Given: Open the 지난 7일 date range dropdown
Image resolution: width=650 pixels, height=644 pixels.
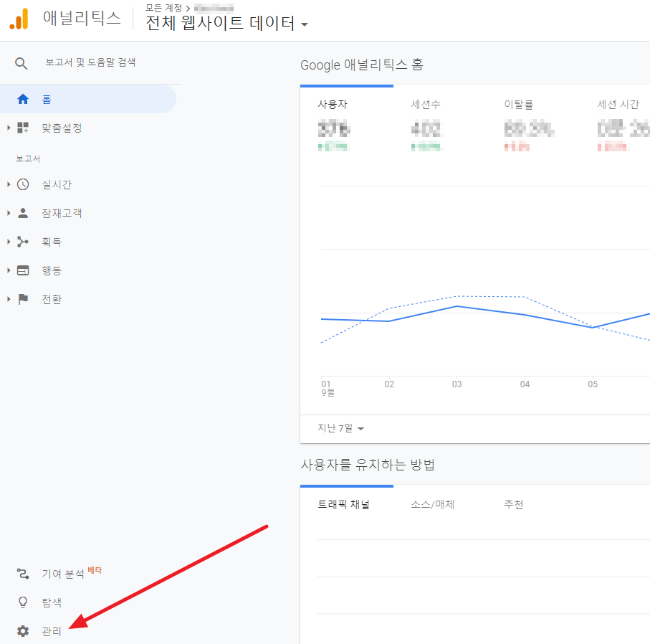Looking at the screenshot, I should [340, 428].
